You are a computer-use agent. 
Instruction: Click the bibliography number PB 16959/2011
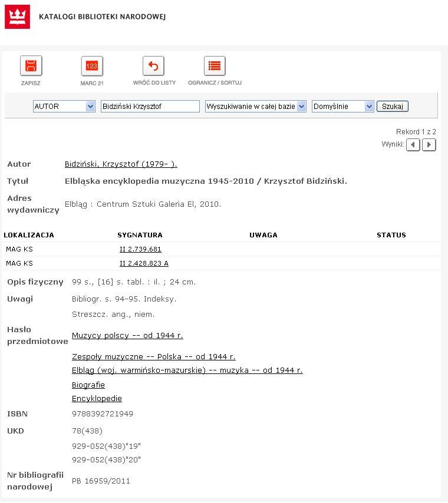pyautogui.click(x=101, y=481)
